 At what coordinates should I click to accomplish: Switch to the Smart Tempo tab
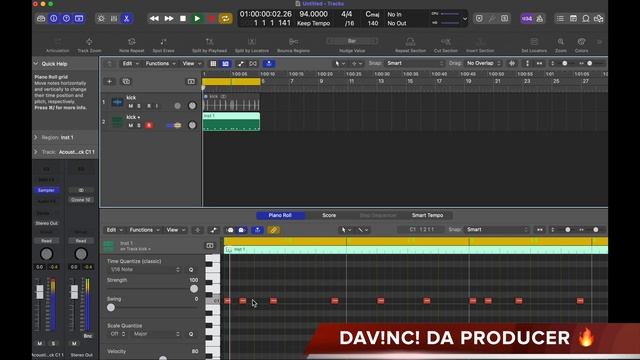(427, 215)
